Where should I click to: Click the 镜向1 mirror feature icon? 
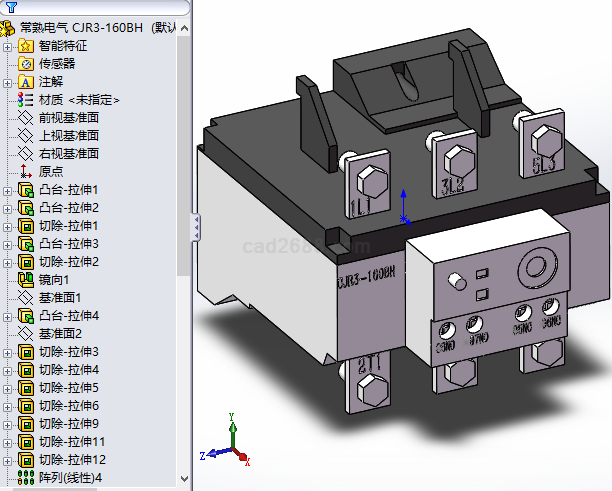tap(26, 280)
